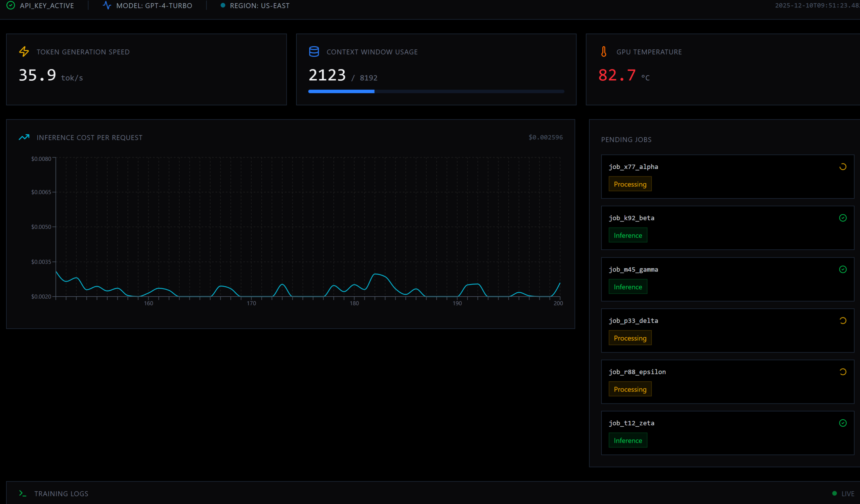Click the GPU temperature thermometer icon
This screenshot has width=860, height=504.
(x=603, y=51)
